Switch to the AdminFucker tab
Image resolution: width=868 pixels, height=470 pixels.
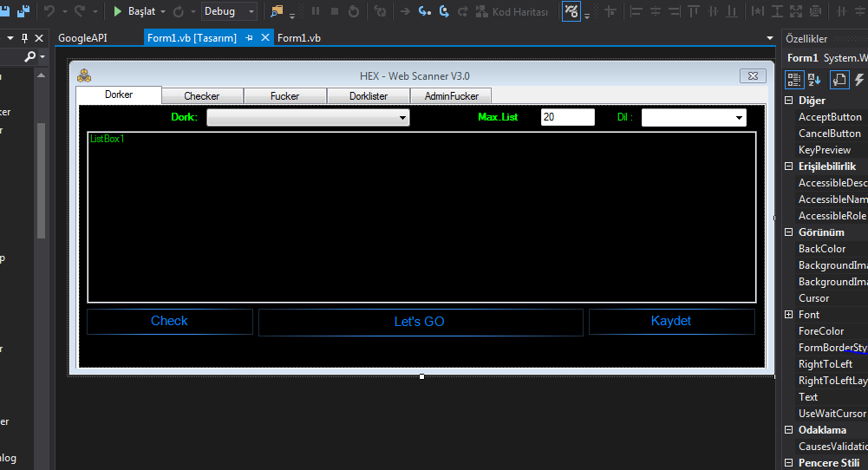[x=450, y=96]
